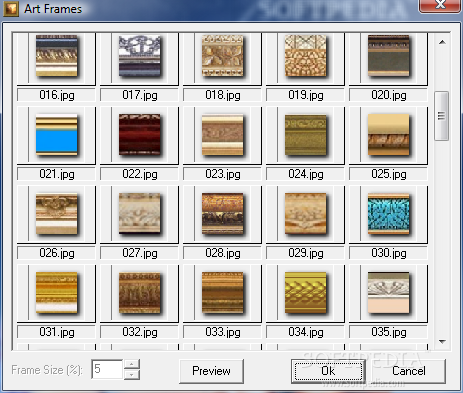Click the 031.jpg filename label

[56, 332]
